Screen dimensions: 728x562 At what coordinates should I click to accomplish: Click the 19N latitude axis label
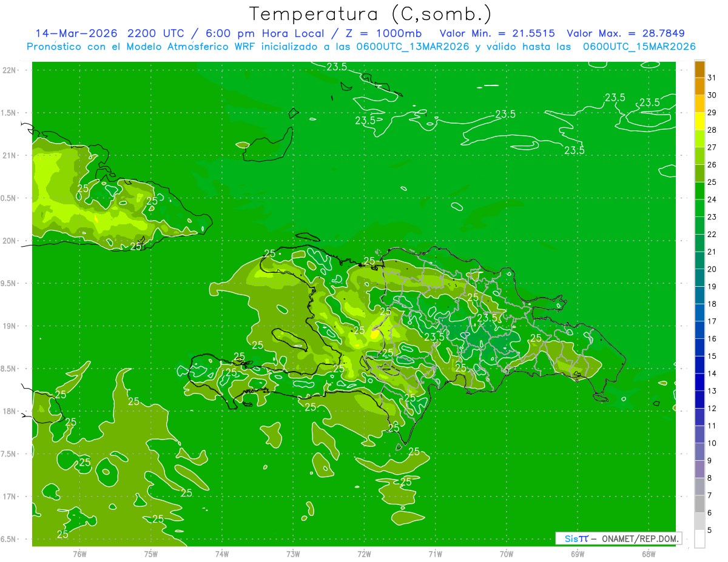click(x=9, y=326)
